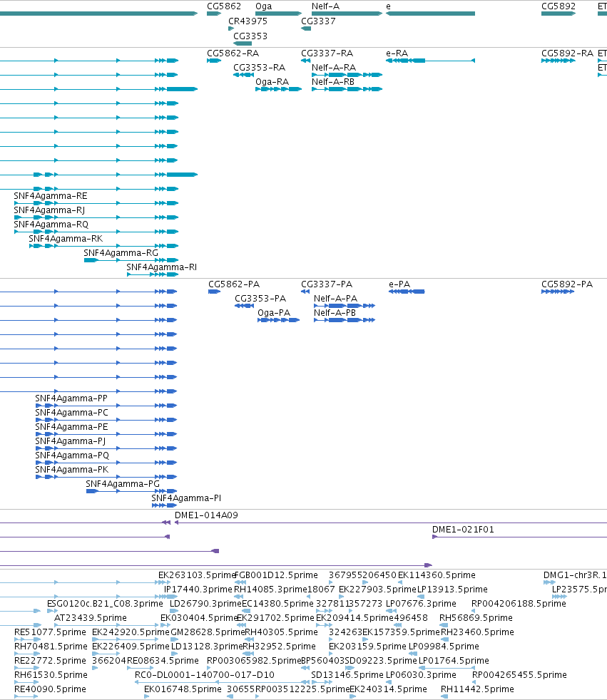
Task: Click EST LP09984.5prime
Action: coord(444,647)
